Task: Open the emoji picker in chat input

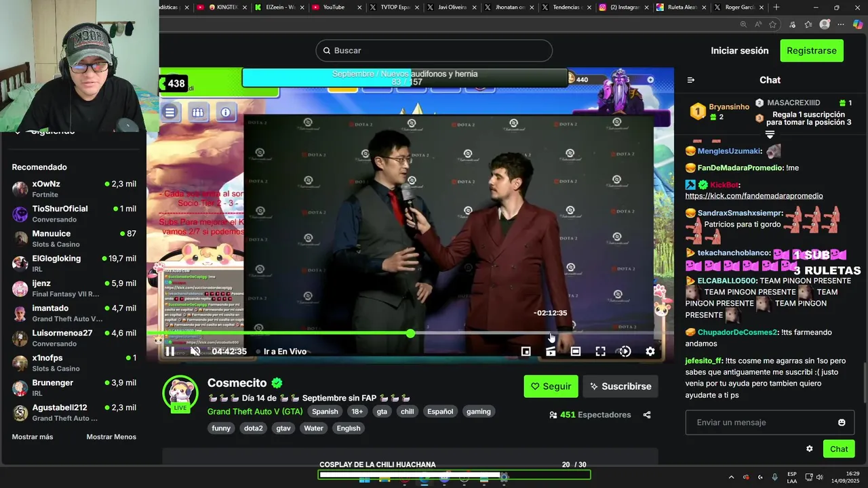Action: [x=842, y=422]
